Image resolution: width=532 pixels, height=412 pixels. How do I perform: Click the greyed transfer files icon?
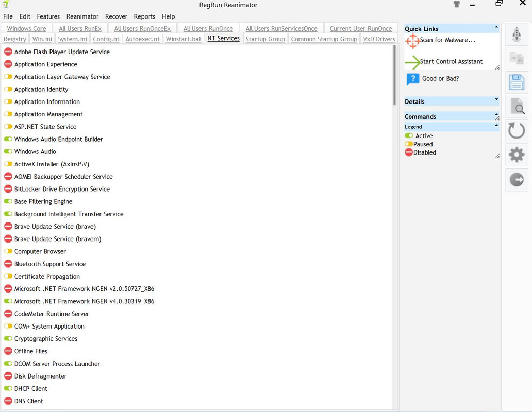tap(517, 58)
